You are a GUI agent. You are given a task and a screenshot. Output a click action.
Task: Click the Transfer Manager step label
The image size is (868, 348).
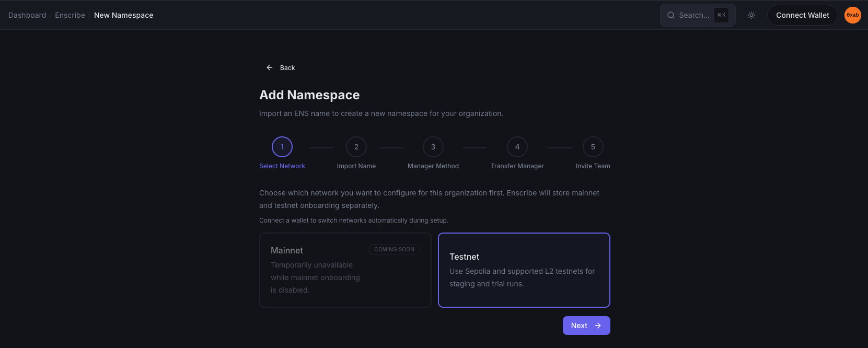tap(517, 166)
